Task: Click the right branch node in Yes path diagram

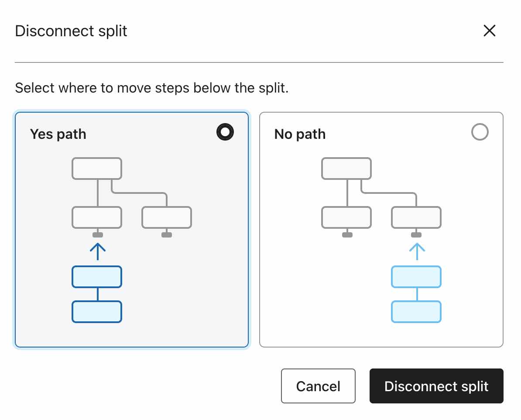Action: 167,218
